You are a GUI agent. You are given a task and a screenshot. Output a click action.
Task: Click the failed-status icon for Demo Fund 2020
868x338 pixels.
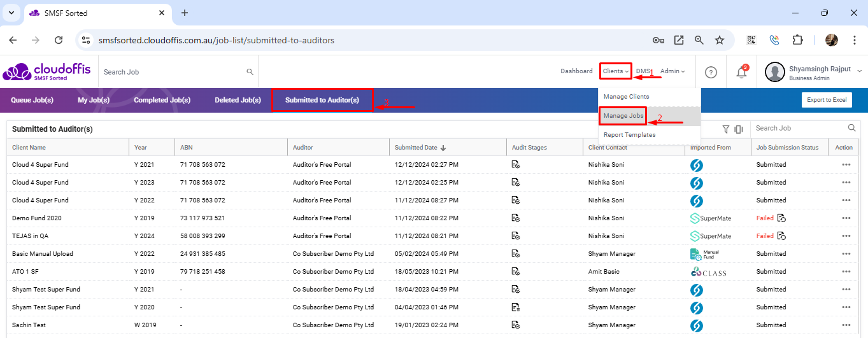781,218
